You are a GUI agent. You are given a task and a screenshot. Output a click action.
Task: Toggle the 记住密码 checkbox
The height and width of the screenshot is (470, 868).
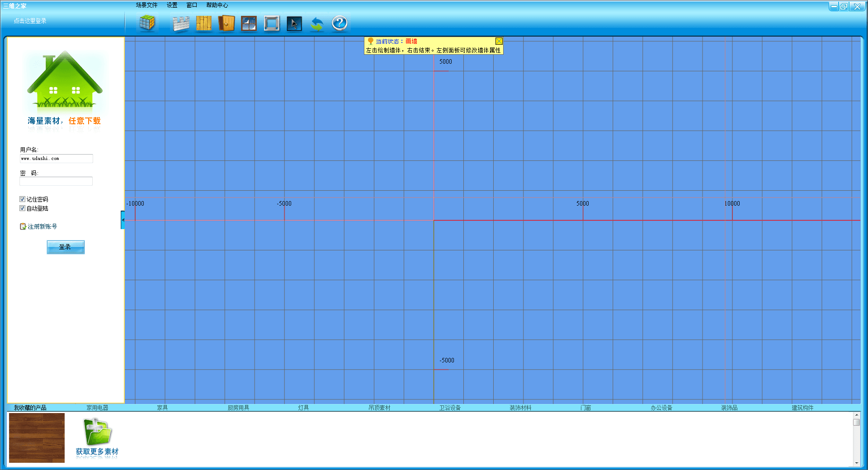(23, 199)
